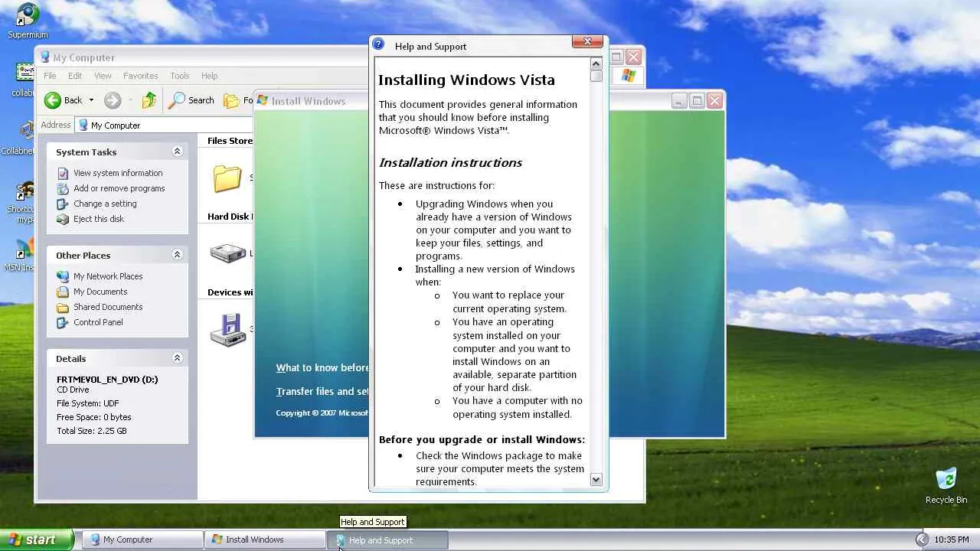Select the hard disk drive icon

coord(228,253)
